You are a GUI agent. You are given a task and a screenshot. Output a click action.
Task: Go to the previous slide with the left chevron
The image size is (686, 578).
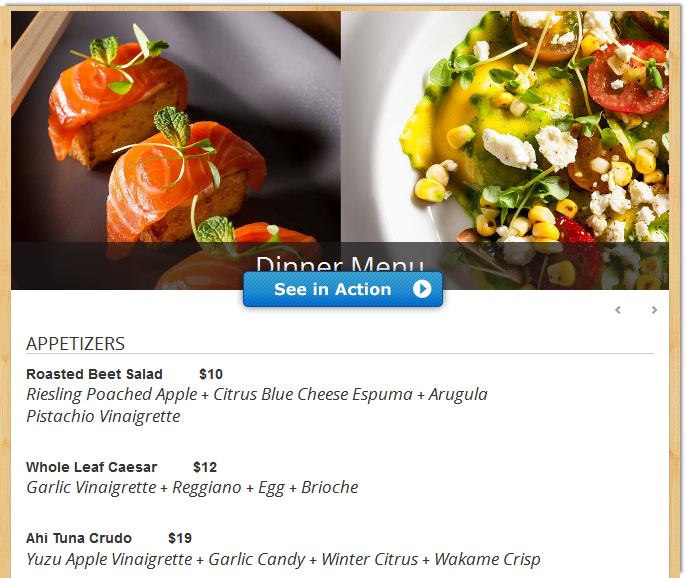click(x=618, y=310)
